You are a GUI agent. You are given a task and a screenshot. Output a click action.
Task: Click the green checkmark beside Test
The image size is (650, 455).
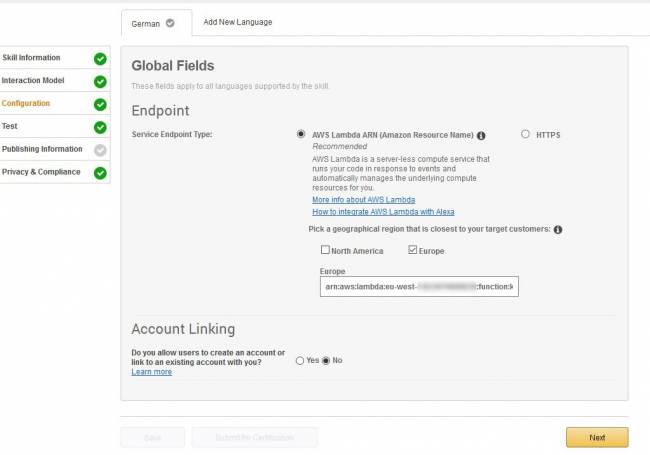tap(100, 127)
